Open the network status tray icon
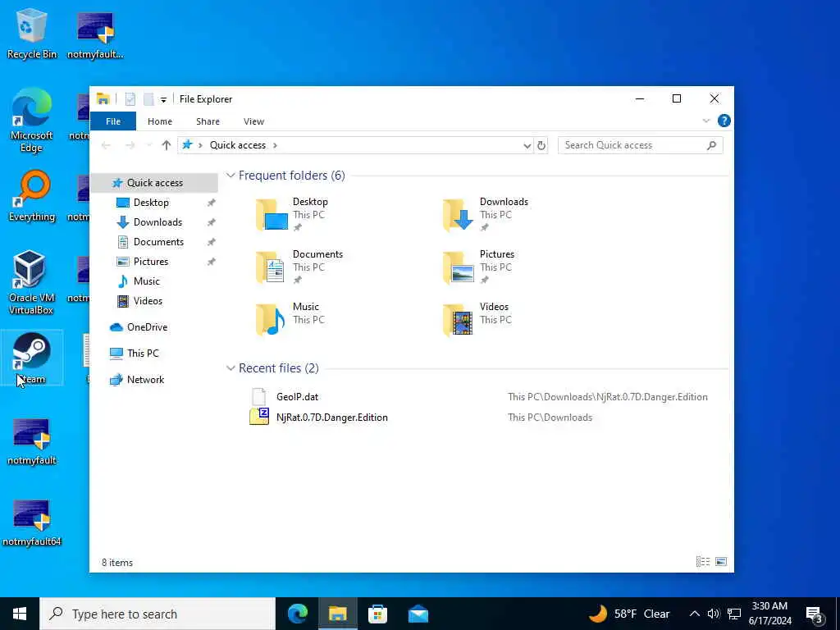The image size is (840, 630). pyautogui.click(x=734, y=614)
